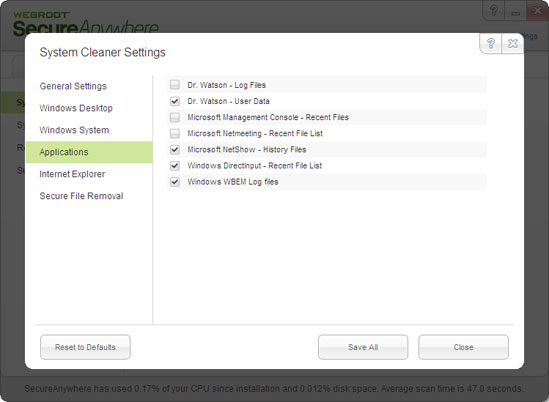Click 'Windows DirectInput - Recent File List' text
The height and width of the screenshot is (402, 549).
[255, 166]
